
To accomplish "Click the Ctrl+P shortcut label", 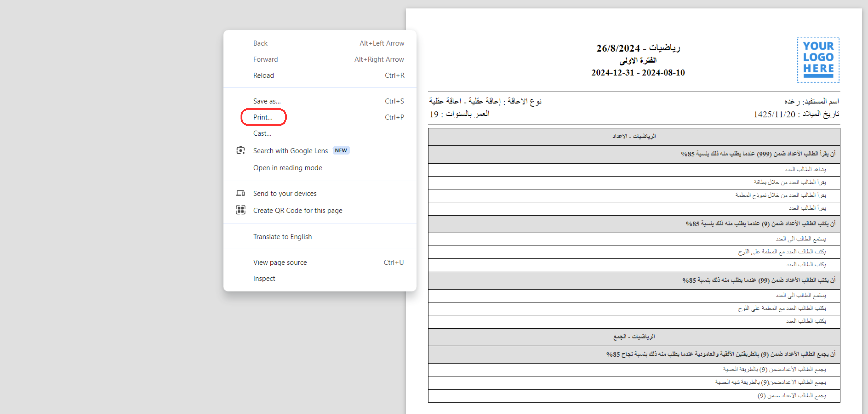I will point(394,117).
